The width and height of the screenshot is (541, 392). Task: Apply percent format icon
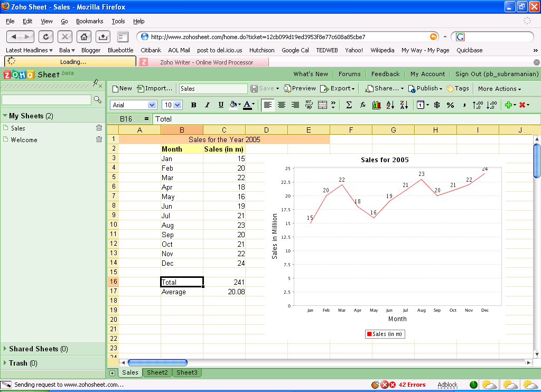coord(450,105)
